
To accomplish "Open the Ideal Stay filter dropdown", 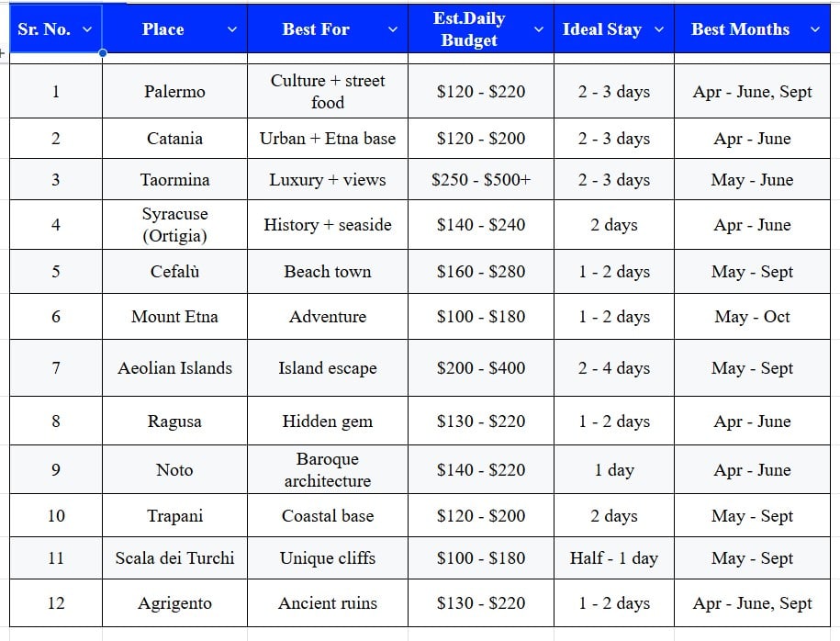I will [661, 28].
